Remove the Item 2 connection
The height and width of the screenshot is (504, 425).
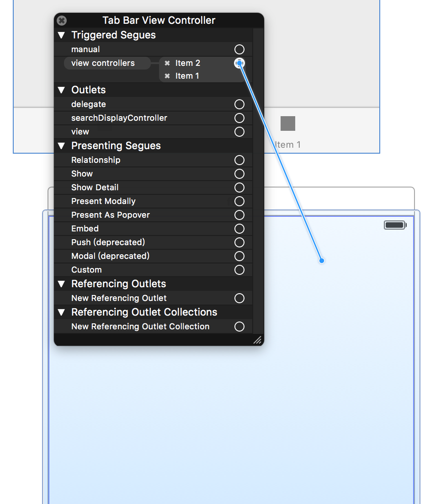point(167,63)
